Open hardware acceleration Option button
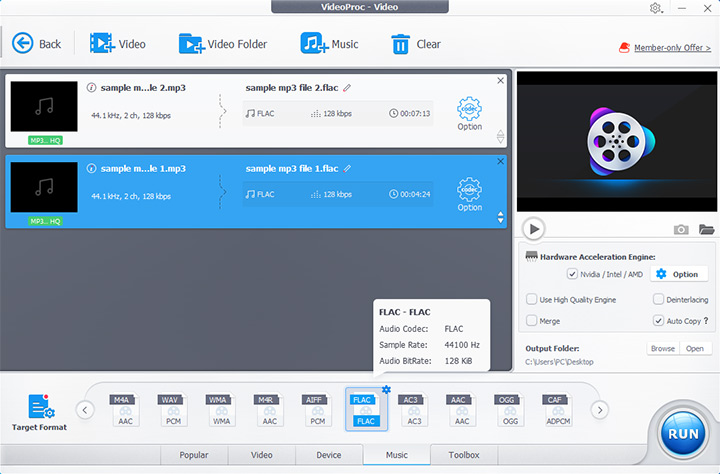The width and height of the screenshot is (720, 474). [x=678, y=274]
